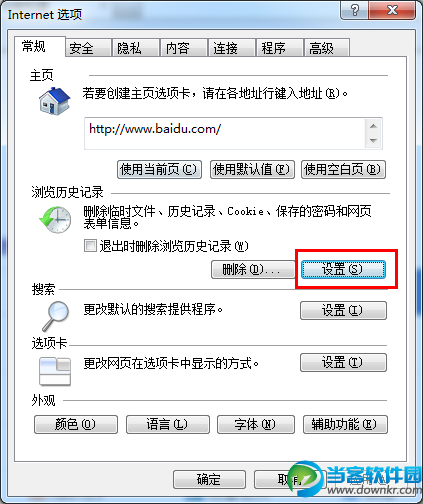423x504 pixels.
Task: Click homepage address box scroll up arrow
Action: pyautogui.click(x=373, y=126)
